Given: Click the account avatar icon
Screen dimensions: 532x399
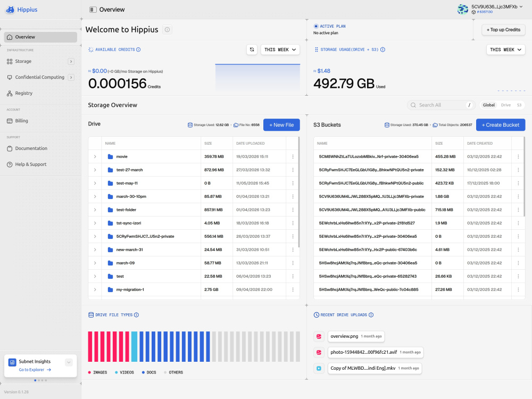Looking at the screenshot, I should click(x=462, y=9).
